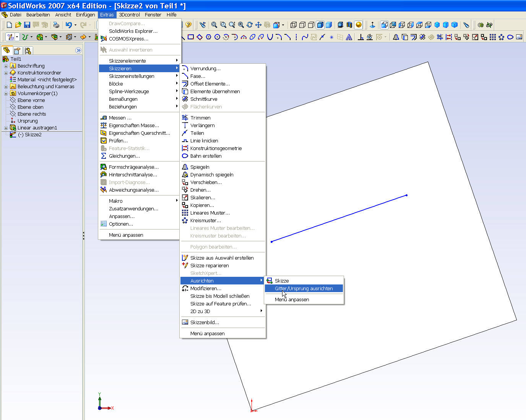The width and height of the screenshot is (526, 420).
Task: Toggle the Section View button
Action: click(349, 25)
